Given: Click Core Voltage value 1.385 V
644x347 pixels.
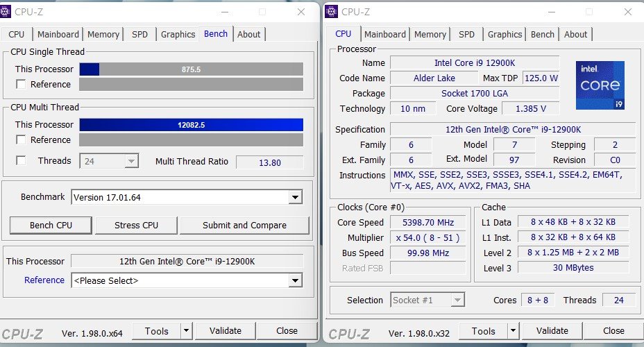Looking at the screenshot, I should point(531,108).
